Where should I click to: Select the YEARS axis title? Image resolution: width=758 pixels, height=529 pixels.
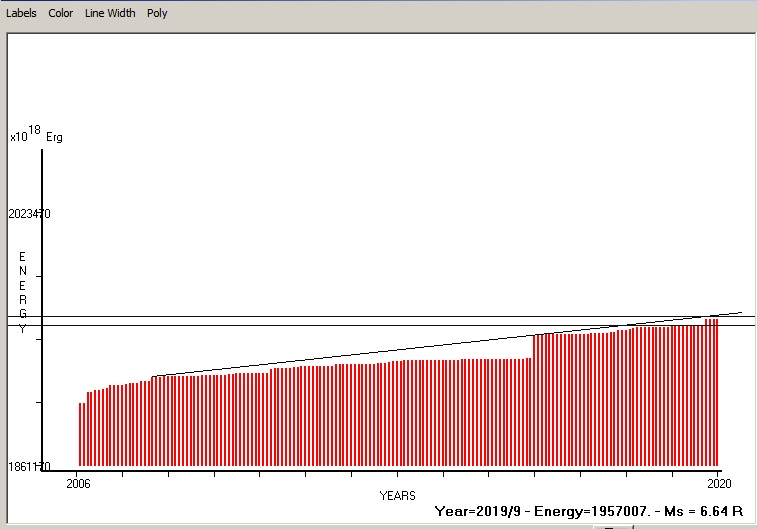[397, 495]
